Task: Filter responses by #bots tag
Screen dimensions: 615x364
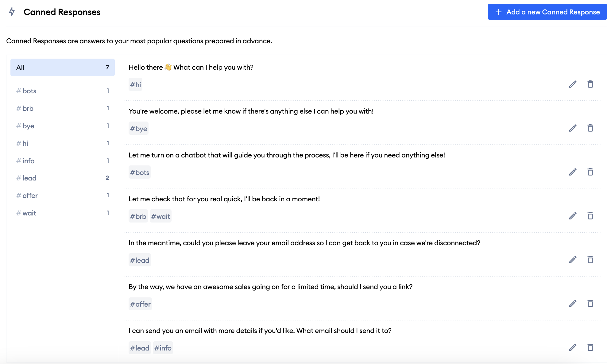Action: pos(63,91)
